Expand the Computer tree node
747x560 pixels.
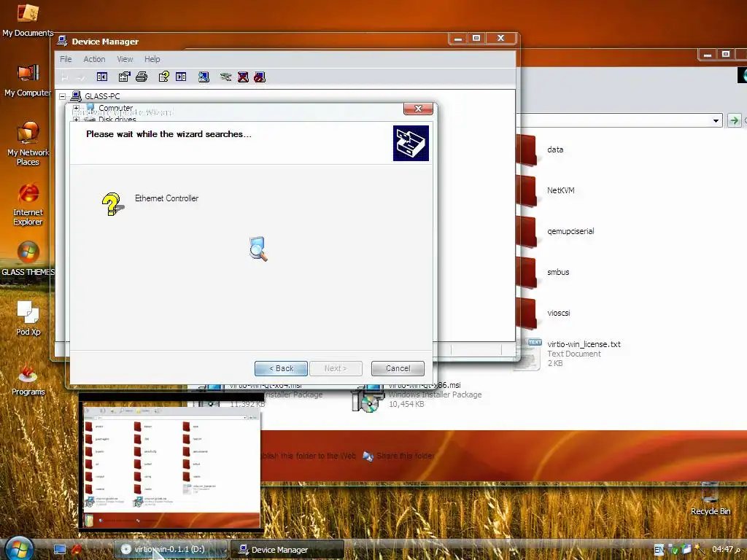click(76, 108)
